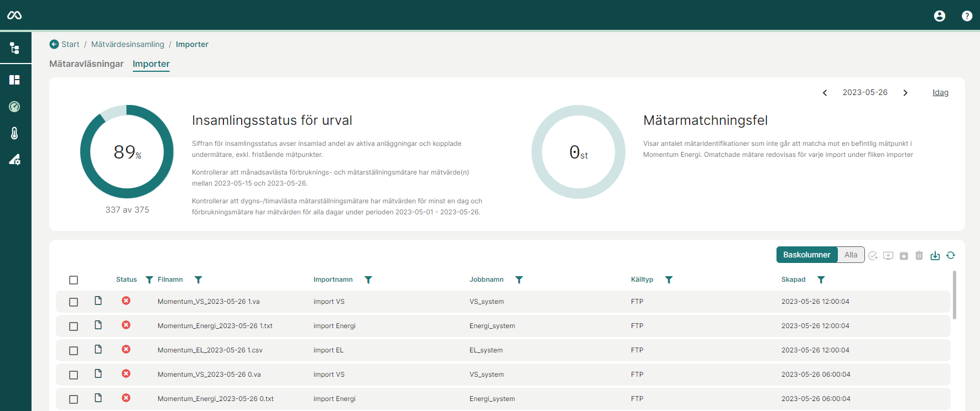Click the check-plus toolbar icon
The height and width of the screenshot is (411, 980).
pyautogui.click(x=873, y=255)
